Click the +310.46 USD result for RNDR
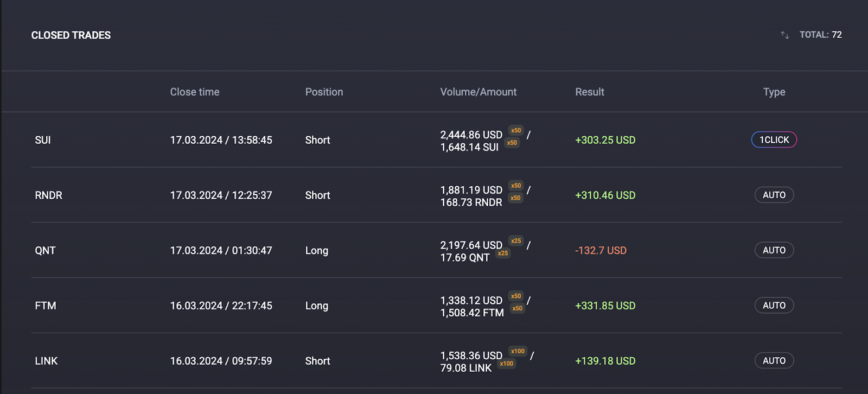This screenshot has height=394, width=868. tap(605, 195)
